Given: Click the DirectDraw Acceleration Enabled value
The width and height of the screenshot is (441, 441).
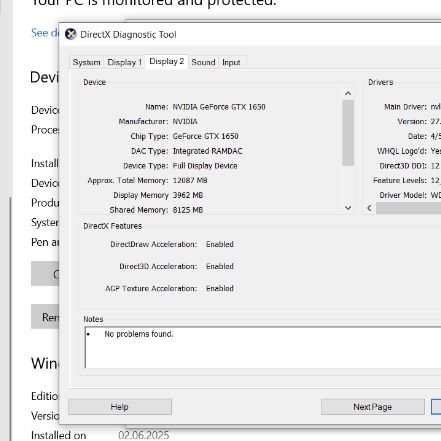Looking at the screenshot, I should (220, 244).
